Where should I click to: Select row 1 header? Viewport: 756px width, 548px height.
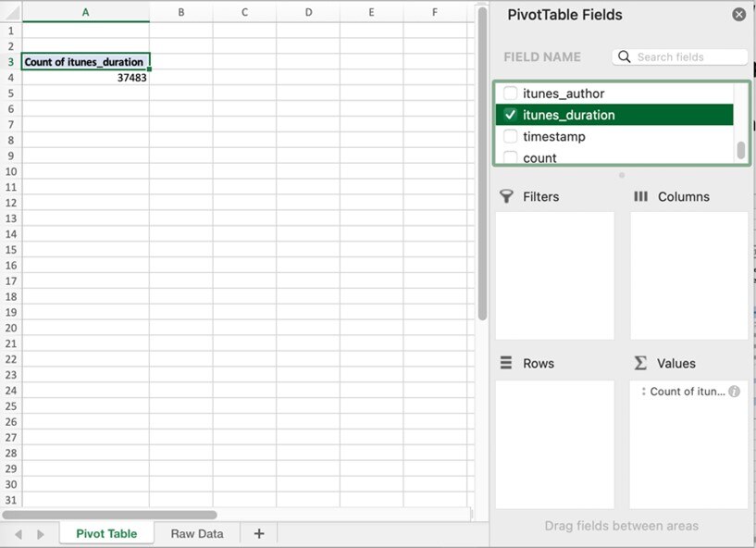pyautogui.click(x=10, y=31)
